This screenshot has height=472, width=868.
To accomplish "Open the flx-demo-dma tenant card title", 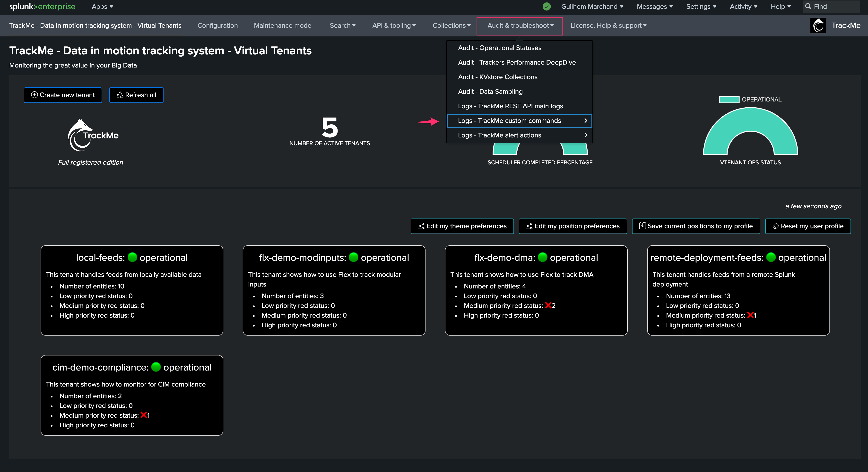I will (536, 258).
